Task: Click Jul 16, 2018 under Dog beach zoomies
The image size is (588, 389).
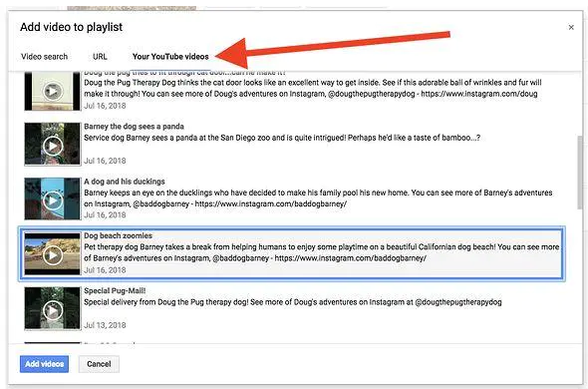Action: click(x=105, y=270)
